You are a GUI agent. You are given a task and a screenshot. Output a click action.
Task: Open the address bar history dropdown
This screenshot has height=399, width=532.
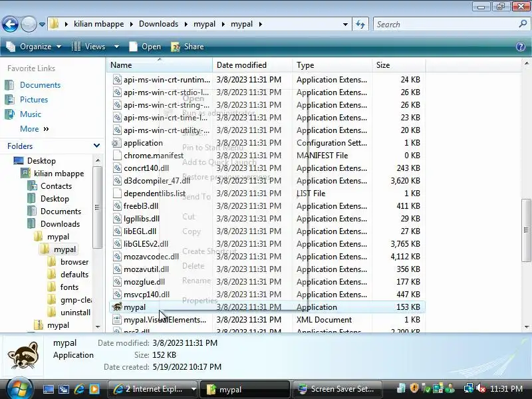[345, 24]
